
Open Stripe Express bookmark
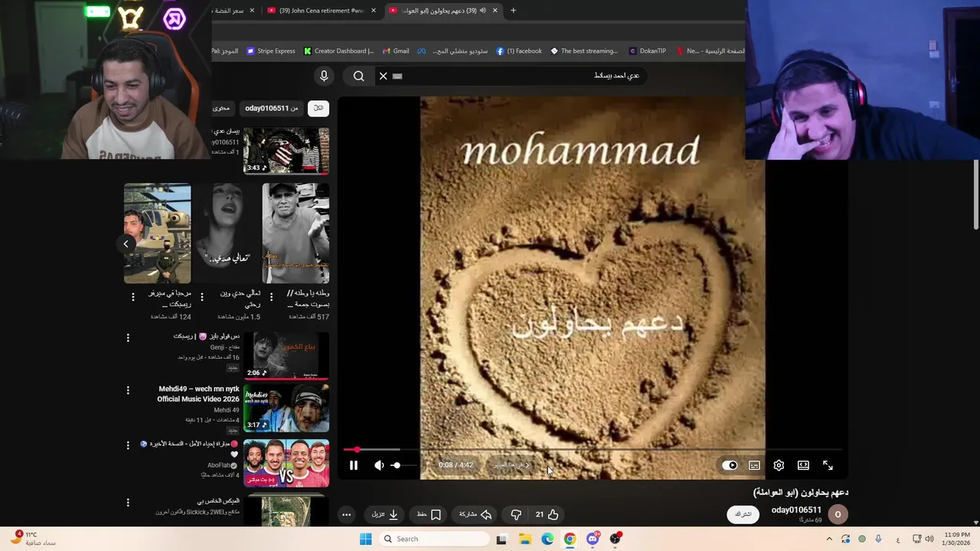tap(269, 51)
